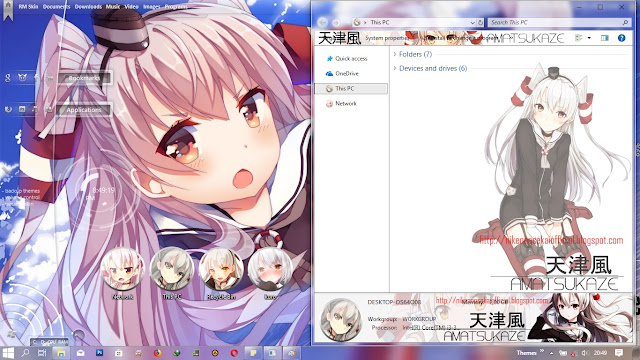Open Programs from desktop top bar

pos(176,7)
